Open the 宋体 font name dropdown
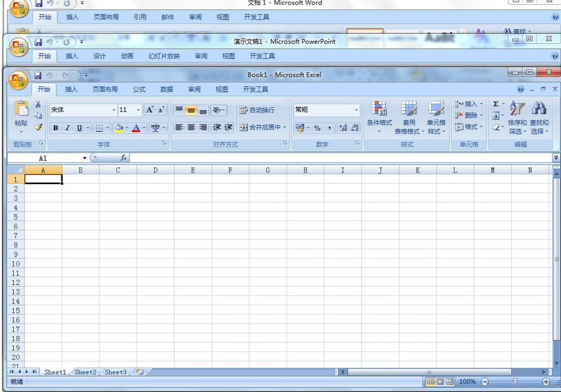 pos(114,110)
